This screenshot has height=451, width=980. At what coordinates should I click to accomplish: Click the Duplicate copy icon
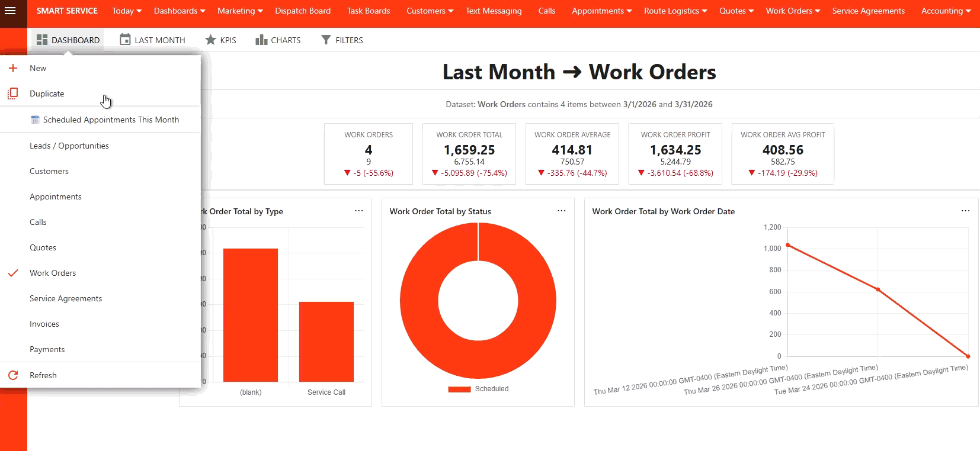click(x=13, y=94)
